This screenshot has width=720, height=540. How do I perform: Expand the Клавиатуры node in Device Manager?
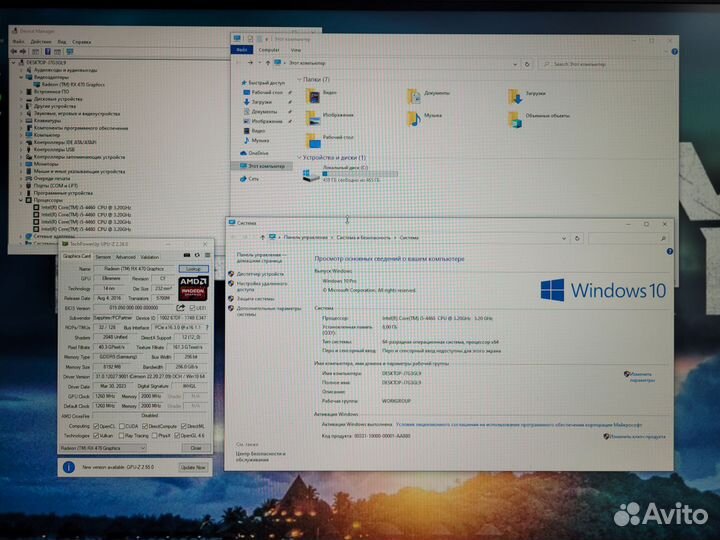pos(21,120)
